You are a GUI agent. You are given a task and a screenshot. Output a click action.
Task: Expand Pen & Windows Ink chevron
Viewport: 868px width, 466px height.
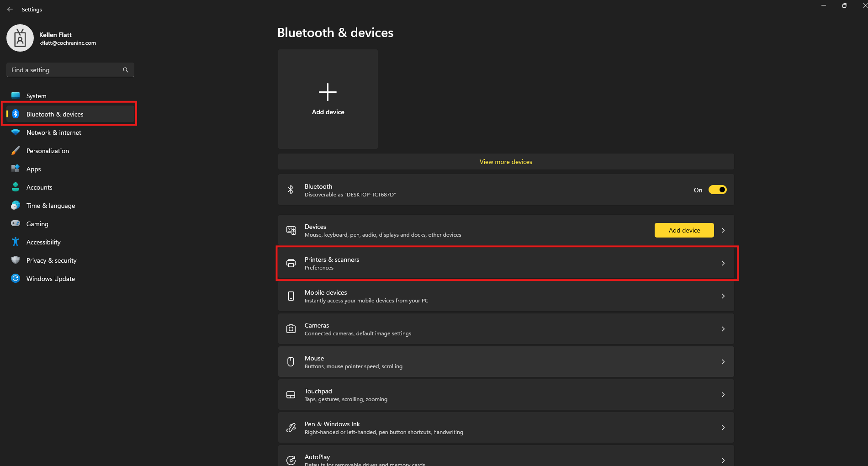click(x=723, y=428)
